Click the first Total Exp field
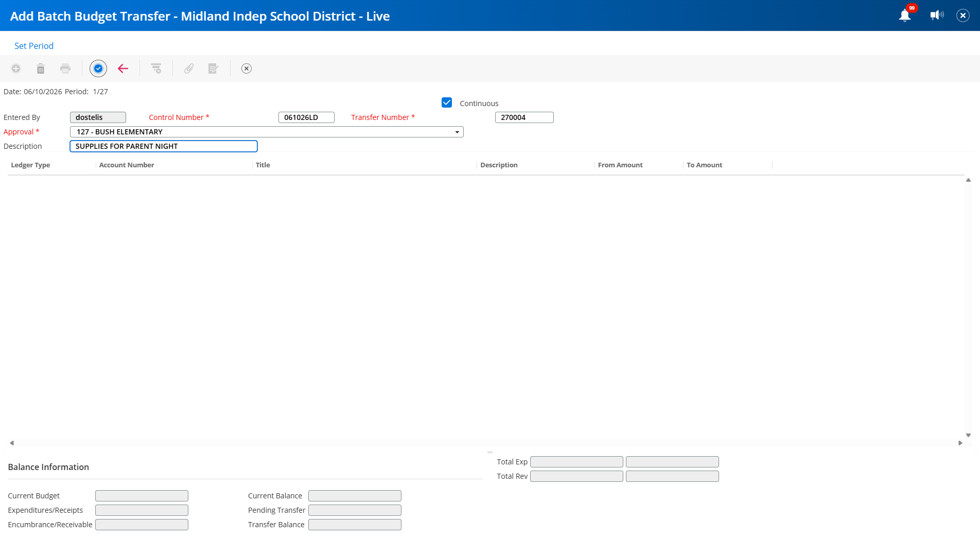This screenshot has height=555, width=980. point(576,462)
